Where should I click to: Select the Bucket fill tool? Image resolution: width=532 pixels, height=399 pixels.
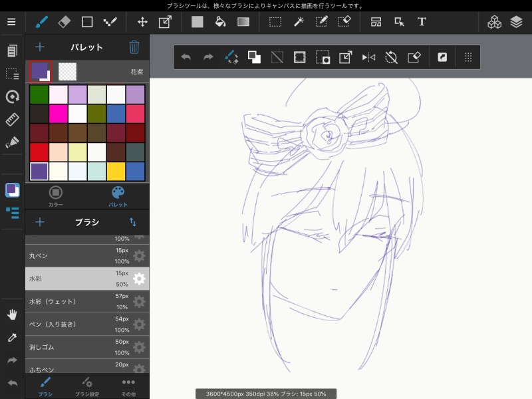220,21
